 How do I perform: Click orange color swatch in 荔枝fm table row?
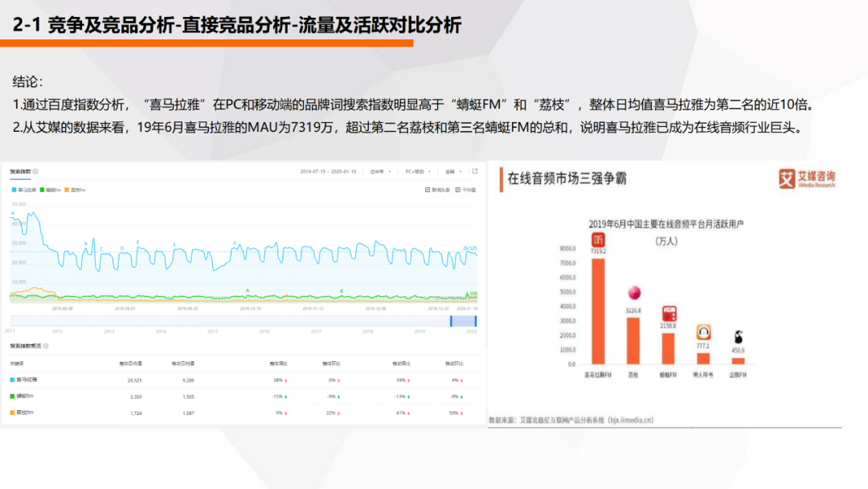pyautogui.click(x=12, y=413)
